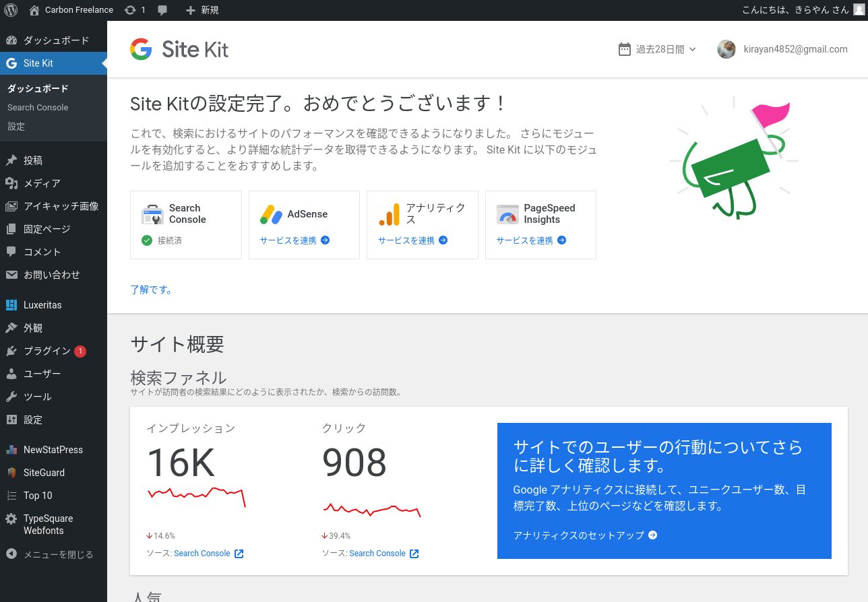Screen dimensions: 868x602
Task: Open the 新規 add-new menu
Action: pos(202,10)
